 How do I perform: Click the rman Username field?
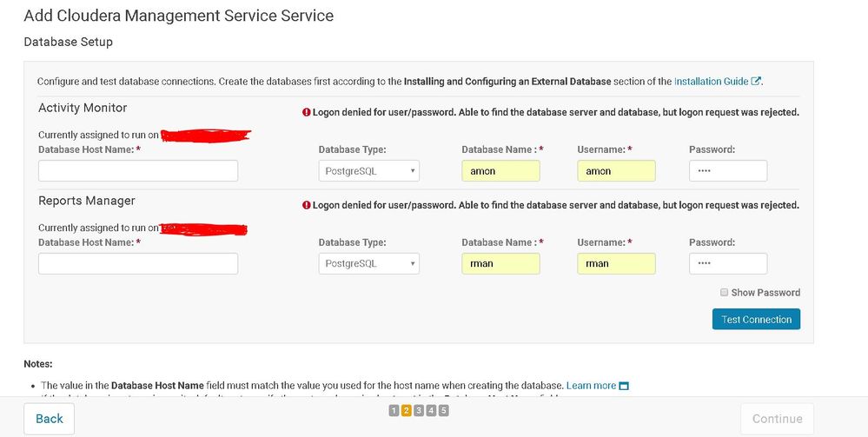pos(616,263)
